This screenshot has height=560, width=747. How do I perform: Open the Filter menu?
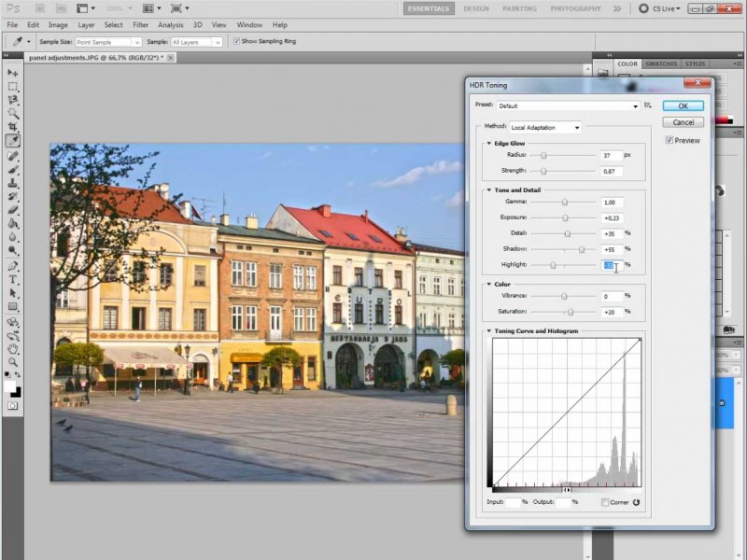[x=140, y=24]
